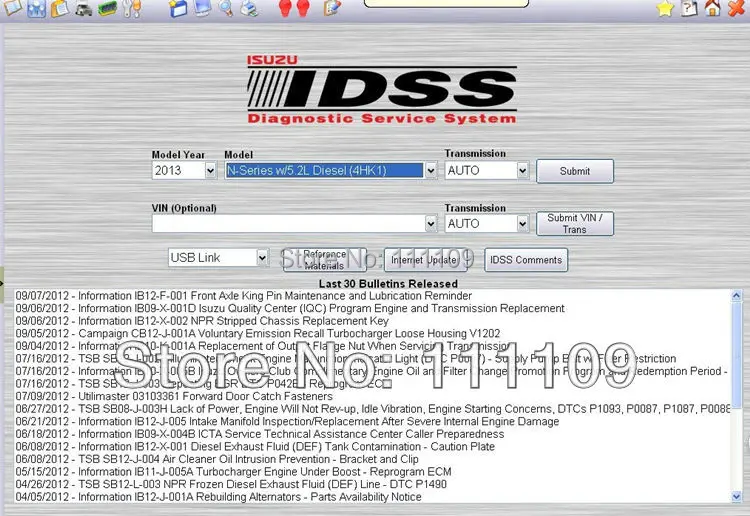
Task: Open the magnifying glass search icon
Action: 225,8
